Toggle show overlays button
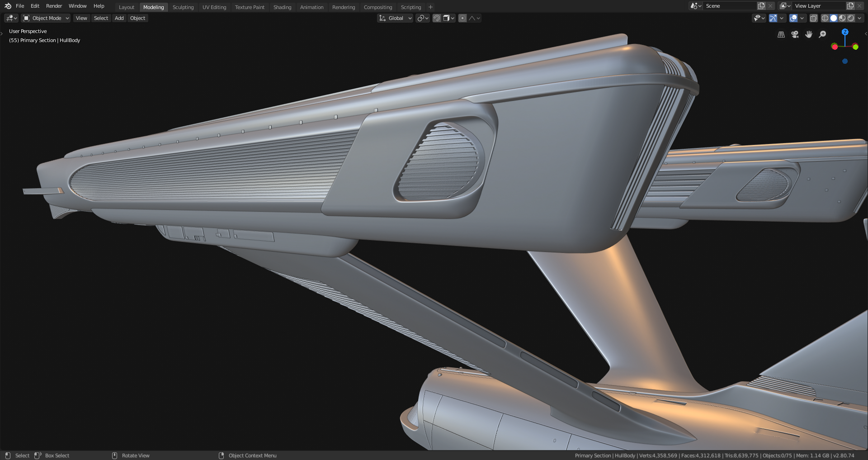Image resolution: width=868 pixels, height=460 pixels. point(793,18)
